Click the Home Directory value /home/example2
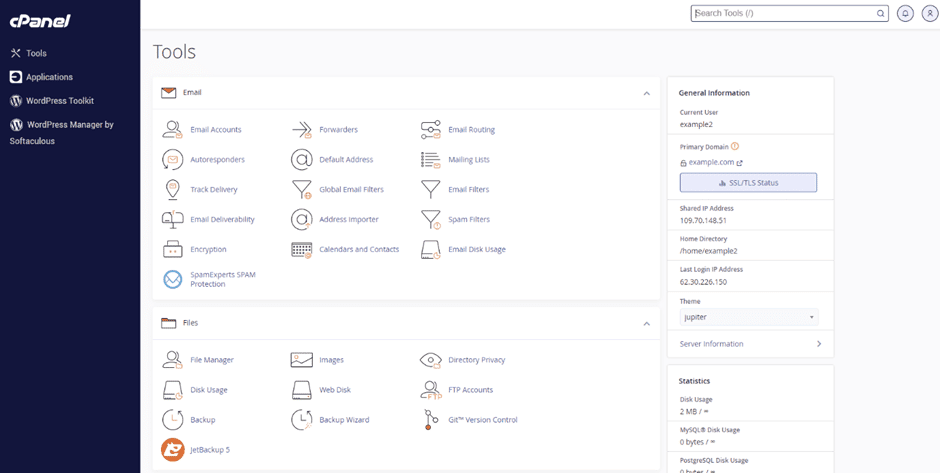940x473 pixels. click(x=708, y=251)
